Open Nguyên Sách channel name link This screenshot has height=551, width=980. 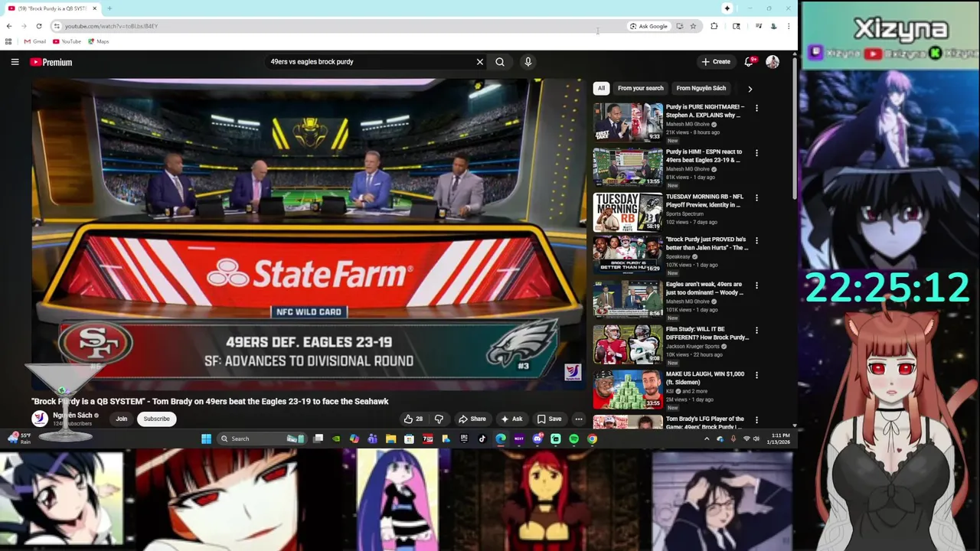coord(73,415)
